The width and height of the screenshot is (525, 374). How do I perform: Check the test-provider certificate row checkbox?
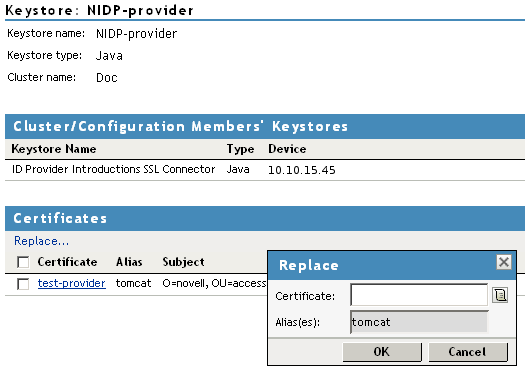coord(23,284)
